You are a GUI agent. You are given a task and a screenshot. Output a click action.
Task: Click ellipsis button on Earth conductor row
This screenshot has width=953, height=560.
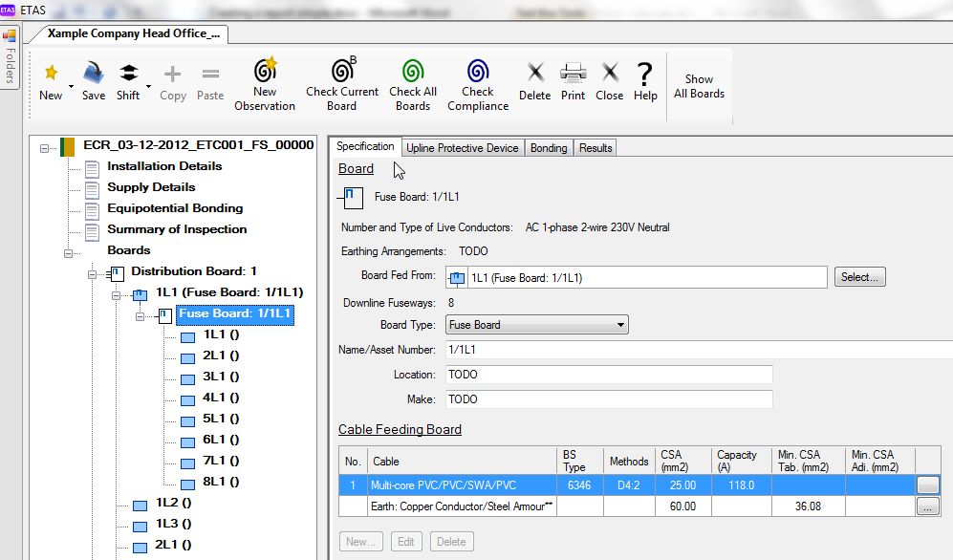pos(927,506)
